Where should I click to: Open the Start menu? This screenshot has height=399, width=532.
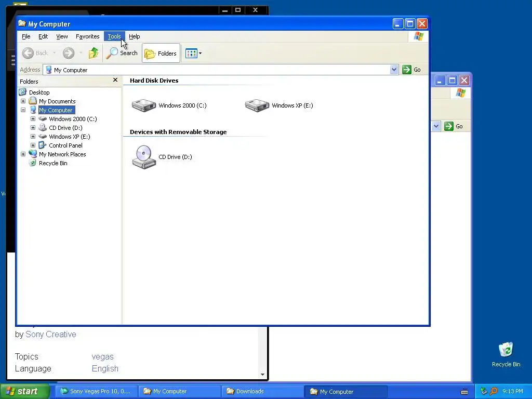tap(25, 391)
